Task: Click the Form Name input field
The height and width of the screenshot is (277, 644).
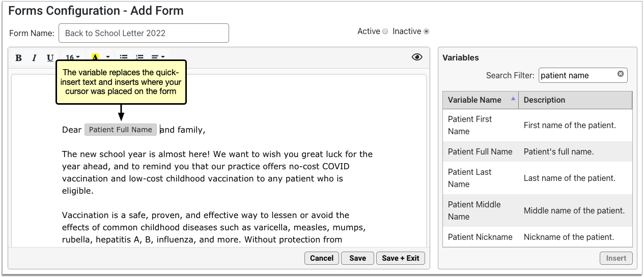Action: pyautogui.click(x=144, y=33)
